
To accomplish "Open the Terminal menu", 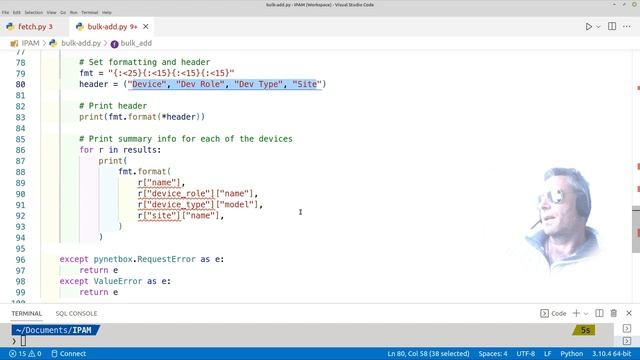I will click(89, 13).
